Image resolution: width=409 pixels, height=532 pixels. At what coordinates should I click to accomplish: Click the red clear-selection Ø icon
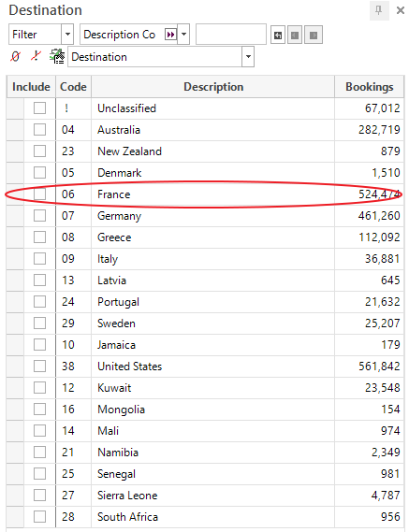tap(15, 56)
